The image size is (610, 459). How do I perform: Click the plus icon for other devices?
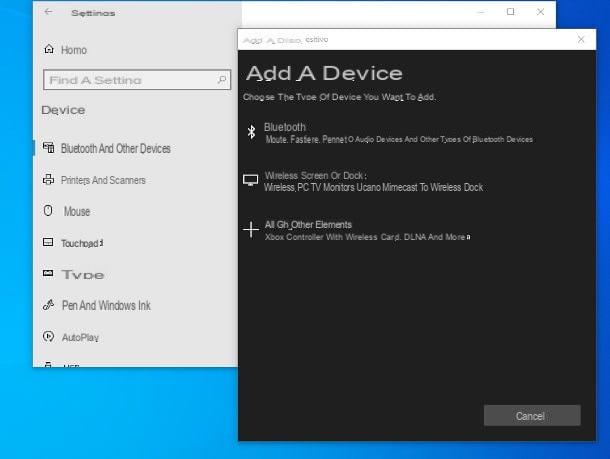pyautogui.click(x=251, y=230)
